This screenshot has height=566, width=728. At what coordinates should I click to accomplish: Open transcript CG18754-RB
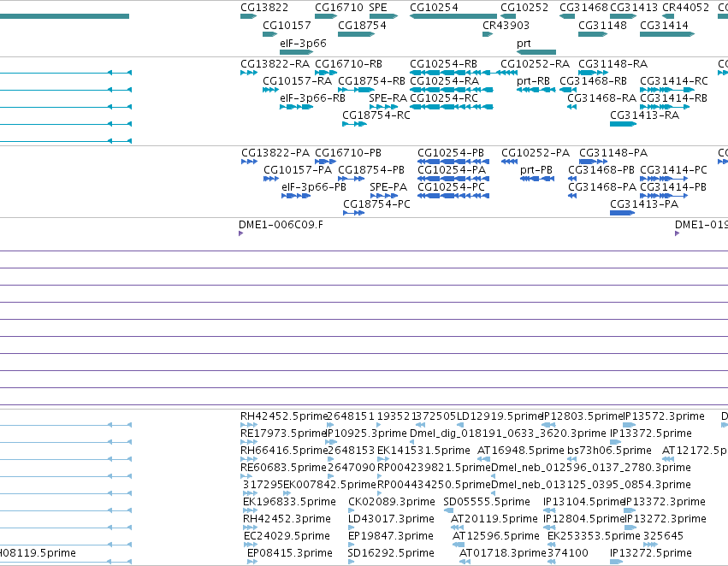pos(371,80)
